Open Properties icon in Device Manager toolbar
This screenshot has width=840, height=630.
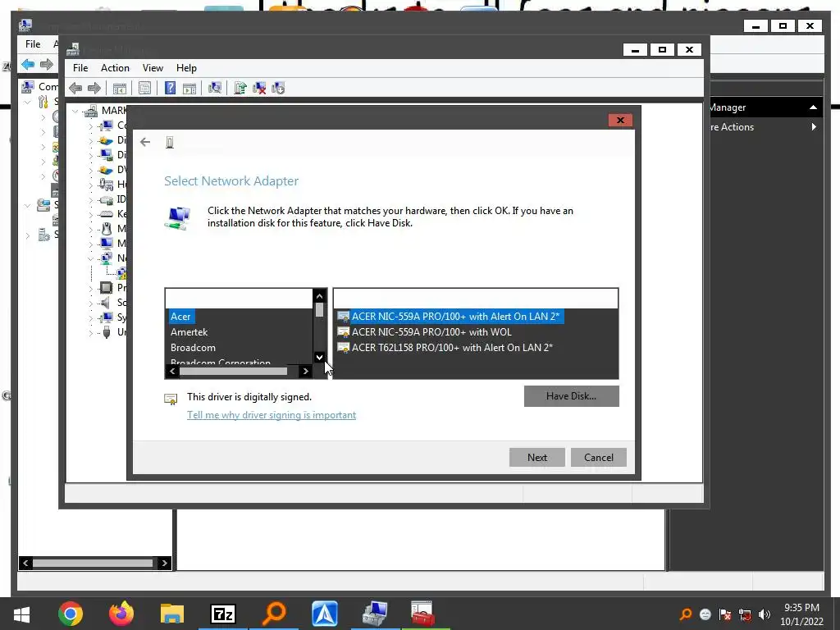(x=144, y=89)
